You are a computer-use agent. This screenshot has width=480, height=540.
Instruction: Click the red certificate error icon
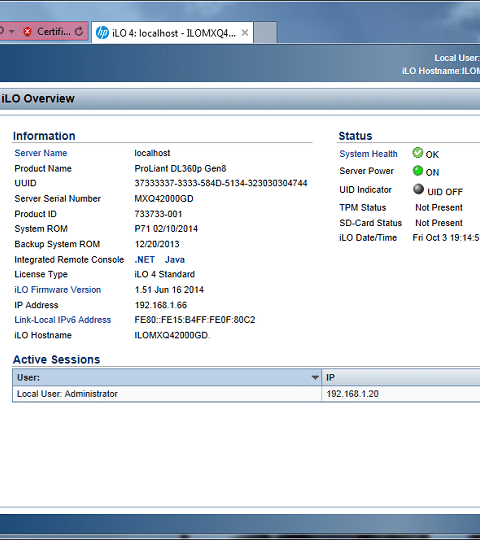(28, 32)
